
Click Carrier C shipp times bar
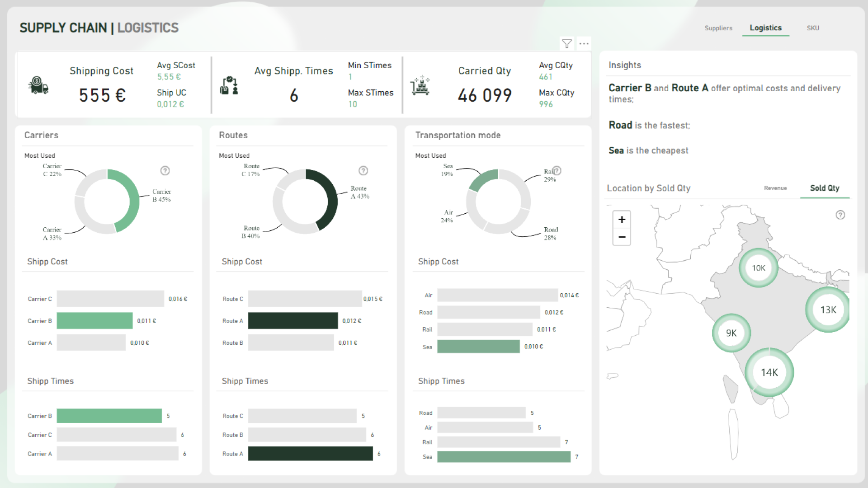click(116, 435)
